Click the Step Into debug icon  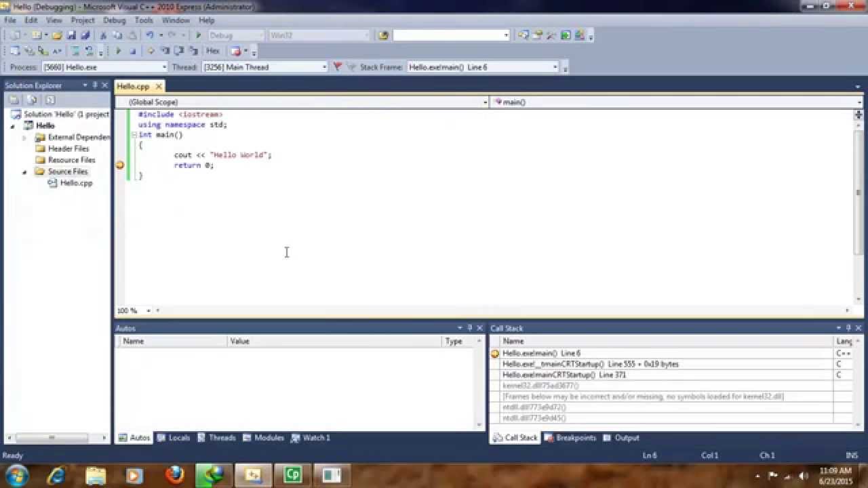tap(165, 51)
